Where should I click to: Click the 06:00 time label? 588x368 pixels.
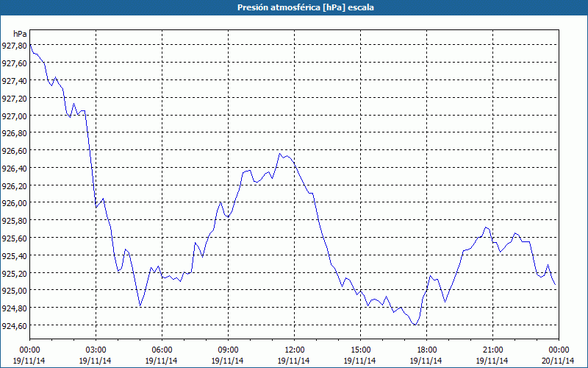point(162,350)
